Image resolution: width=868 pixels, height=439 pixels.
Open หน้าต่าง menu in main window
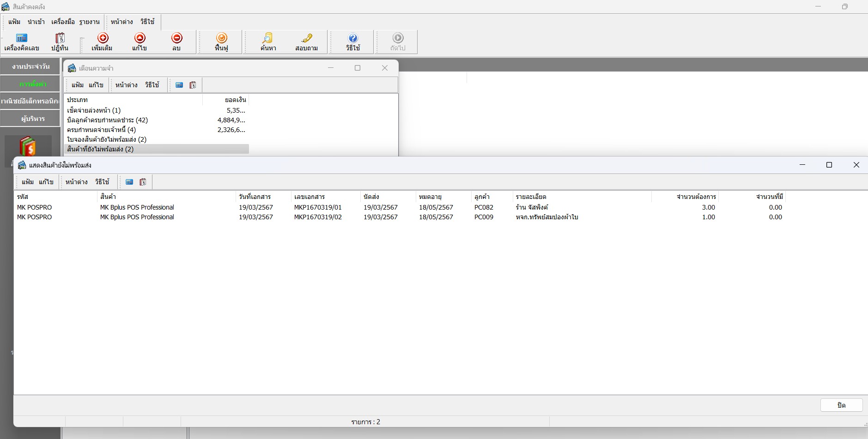(x=122, y=22)
